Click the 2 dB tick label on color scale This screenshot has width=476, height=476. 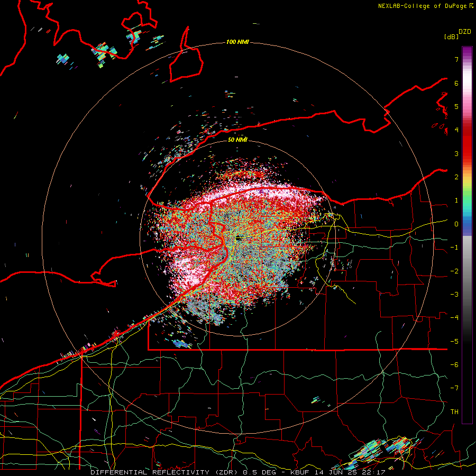(x=456, y=177)
